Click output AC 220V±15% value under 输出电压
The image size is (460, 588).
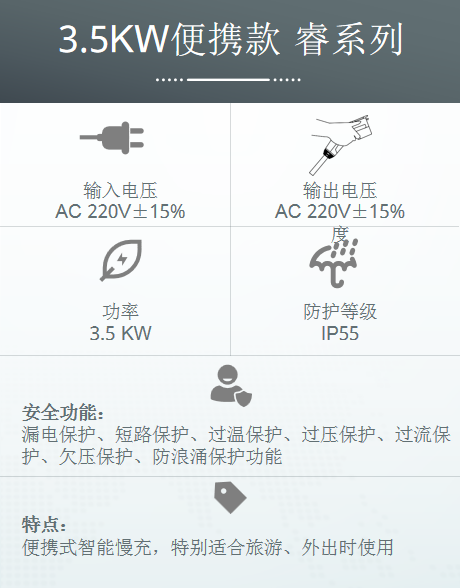[340, 211]
